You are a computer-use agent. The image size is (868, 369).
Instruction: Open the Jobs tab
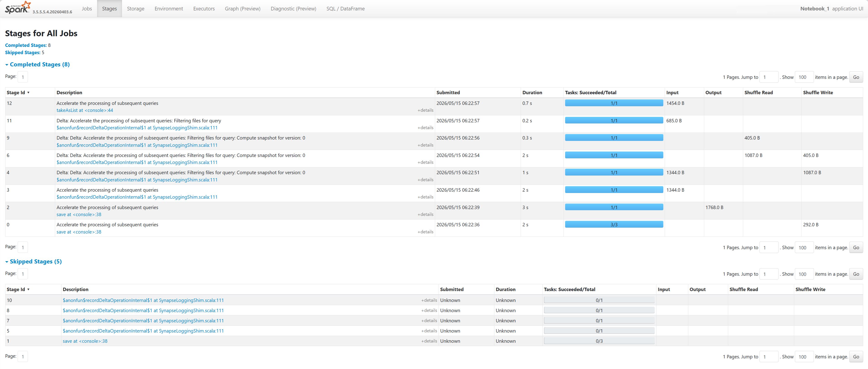click(x=87, y=8)
